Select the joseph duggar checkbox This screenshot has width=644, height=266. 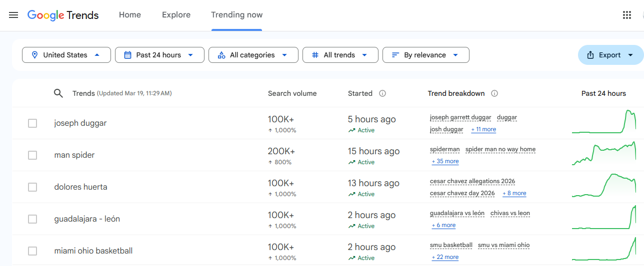coord(32,123)
